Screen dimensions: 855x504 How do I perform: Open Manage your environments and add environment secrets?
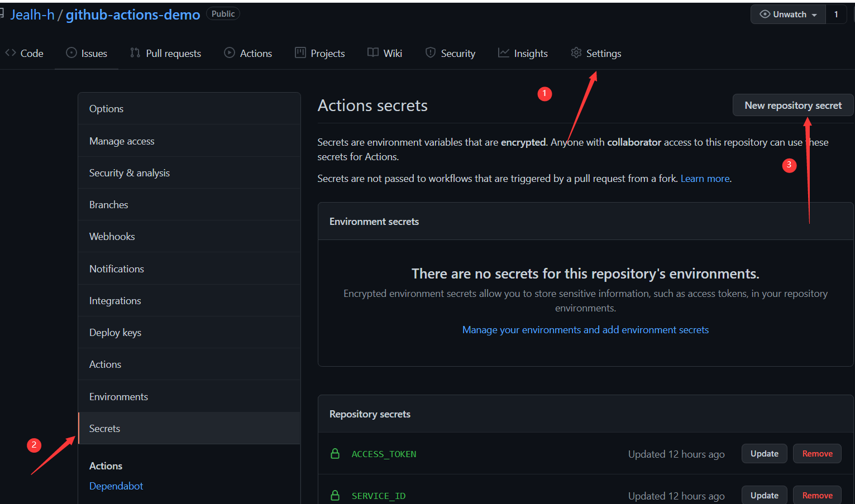(585, 330)
